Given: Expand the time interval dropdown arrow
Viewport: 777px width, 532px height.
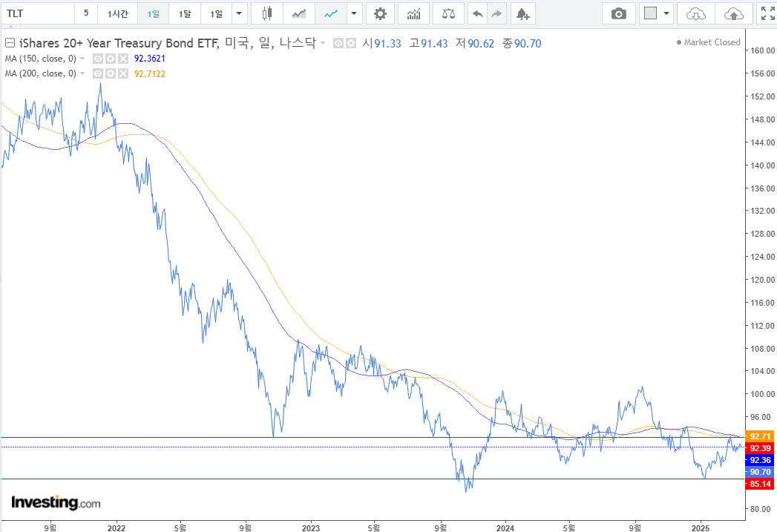Looking at the screenshot, I should pos(239,13).
